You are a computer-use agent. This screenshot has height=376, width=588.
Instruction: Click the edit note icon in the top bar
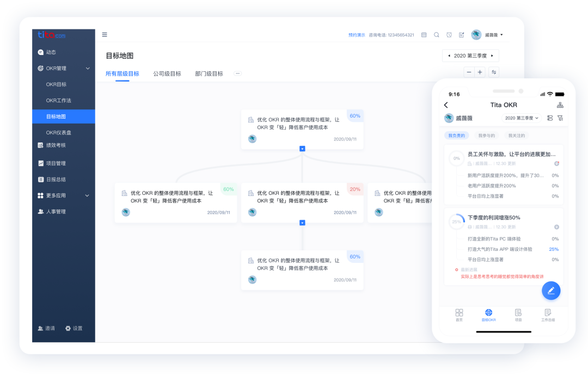pyautogui.click(x=461, y=35)
